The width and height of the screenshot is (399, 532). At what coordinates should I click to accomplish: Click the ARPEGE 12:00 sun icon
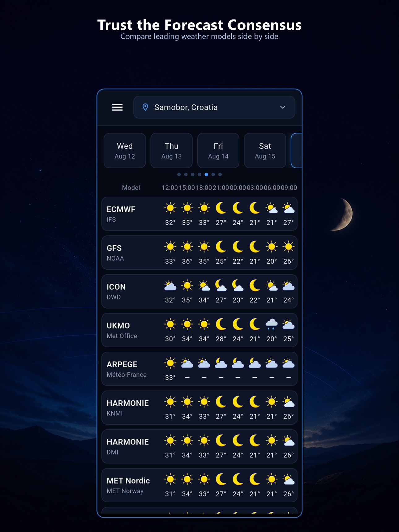point(170,363)
